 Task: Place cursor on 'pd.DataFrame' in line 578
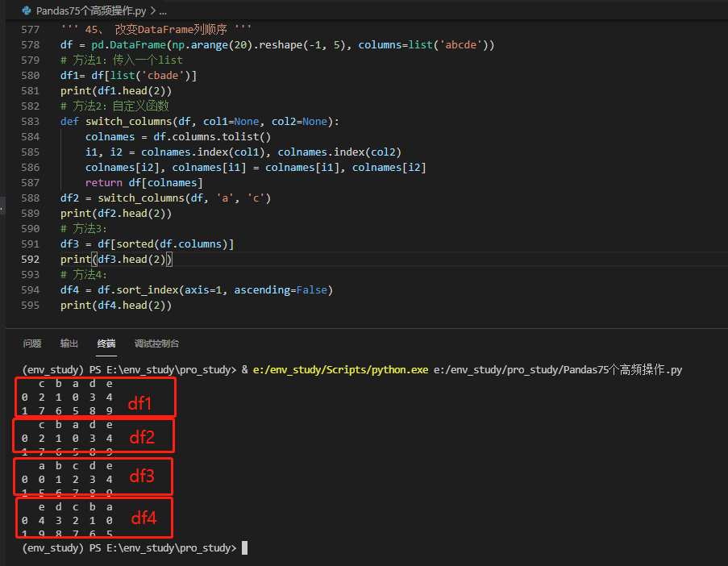click(129, 44)
